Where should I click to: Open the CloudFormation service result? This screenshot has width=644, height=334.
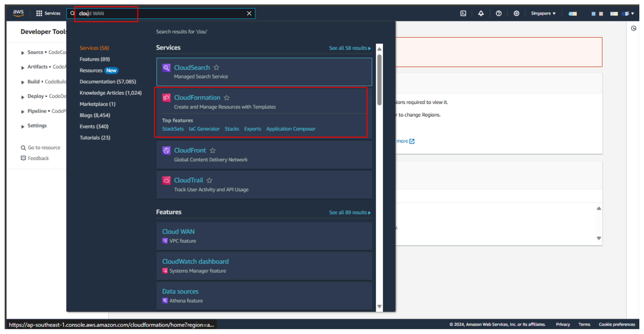pyautogui.click(x=197, y=98)
